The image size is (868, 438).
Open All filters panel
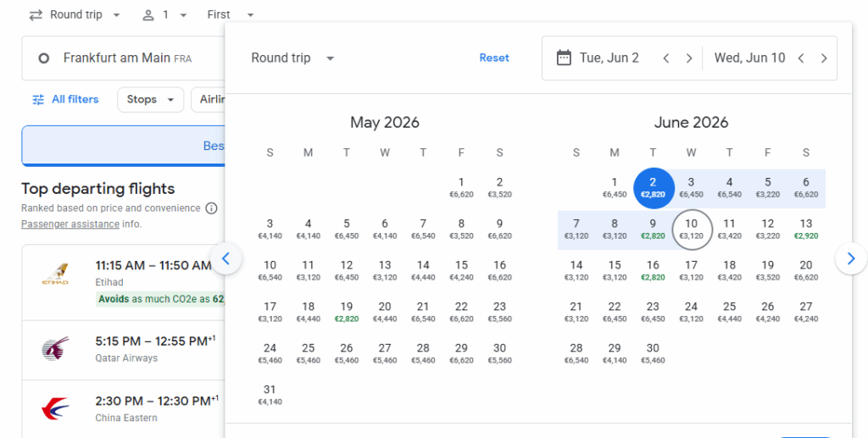[65, 100]
